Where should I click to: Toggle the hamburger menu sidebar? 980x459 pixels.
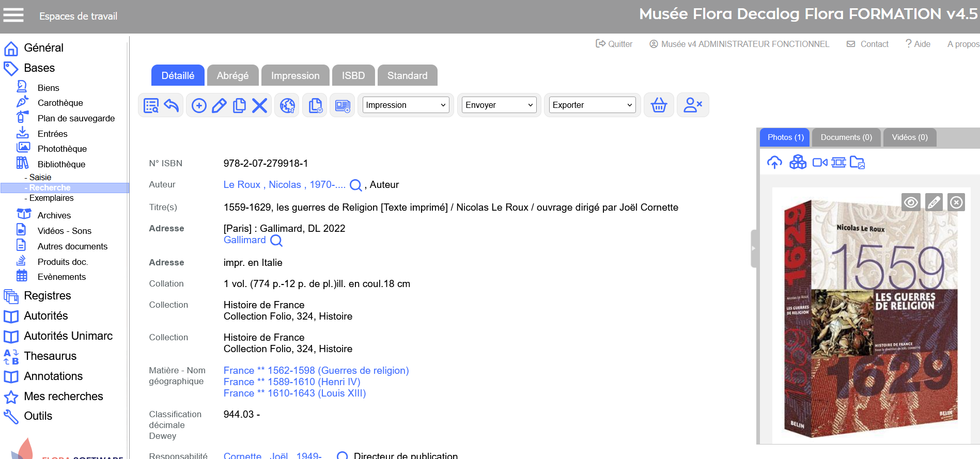pyautogui.click(x=13, y=15)
